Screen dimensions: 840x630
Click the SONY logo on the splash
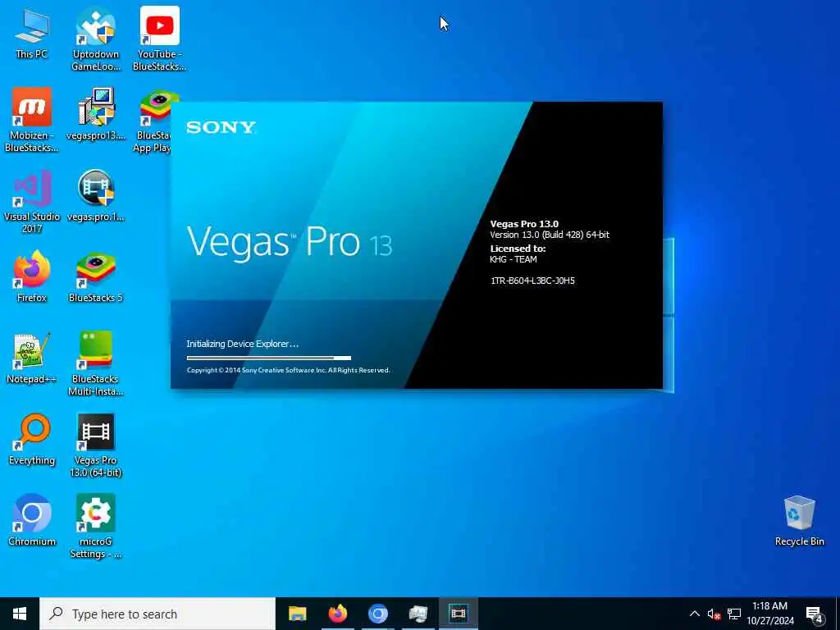coord(221,127)
